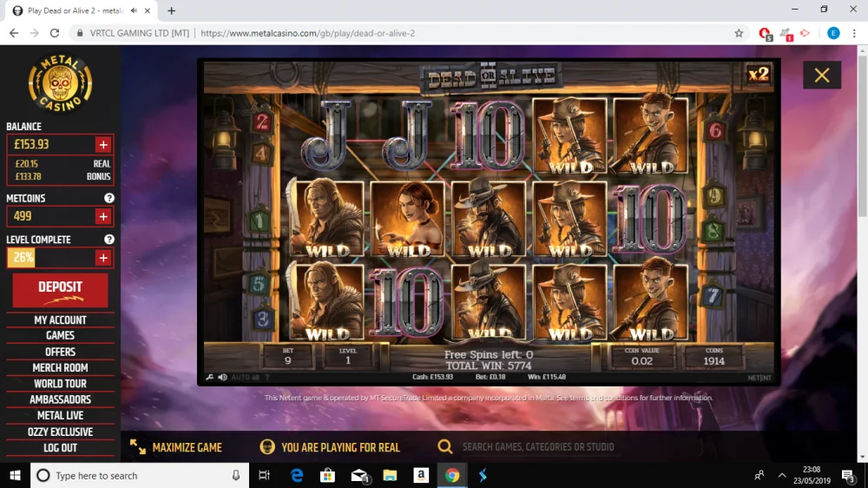Open the Metcoins help question mark
868x488 pixels.
coord(109,198)
